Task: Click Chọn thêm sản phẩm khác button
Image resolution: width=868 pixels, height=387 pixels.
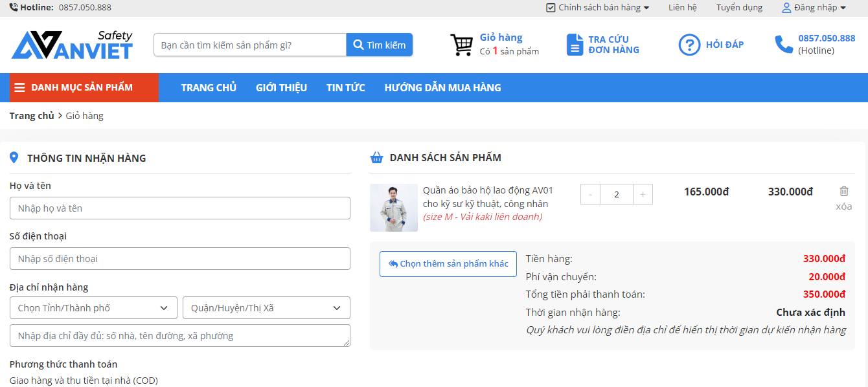Action: click(448, 264)
